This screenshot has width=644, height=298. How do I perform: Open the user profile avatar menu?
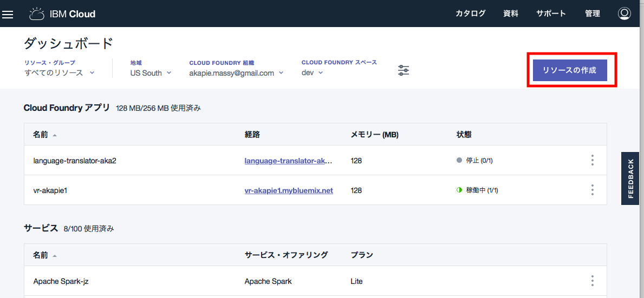pos(625,14)
